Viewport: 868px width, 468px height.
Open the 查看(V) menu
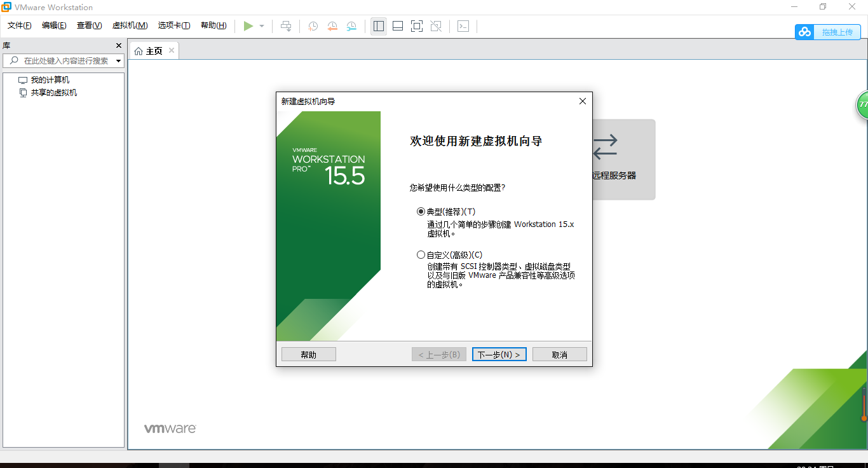[89, 25]
